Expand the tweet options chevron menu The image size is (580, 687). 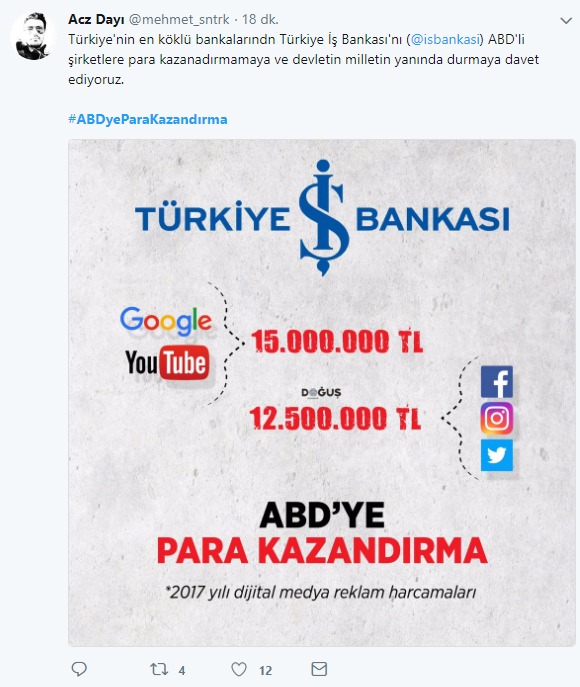point(566,21)
